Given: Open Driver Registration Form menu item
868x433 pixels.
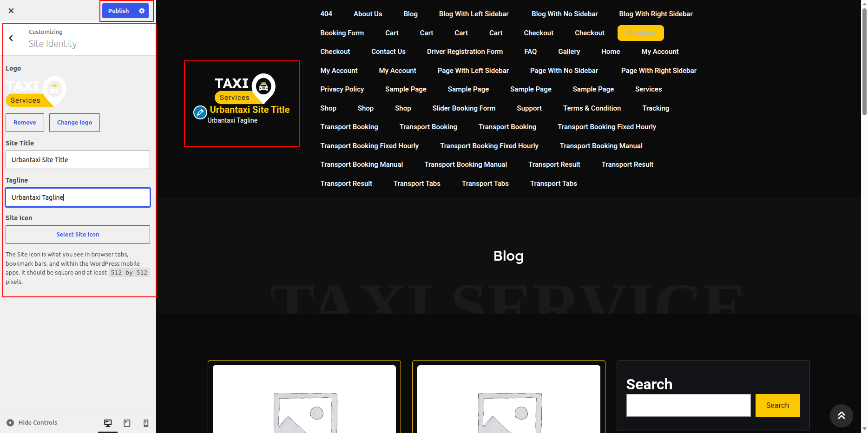Looking at the screenshot, I should pos(465,52).
